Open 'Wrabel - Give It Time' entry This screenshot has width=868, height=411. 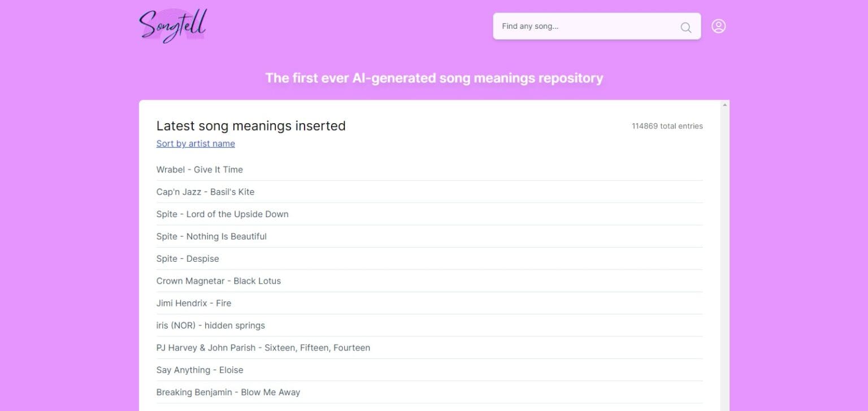[199, 170]
